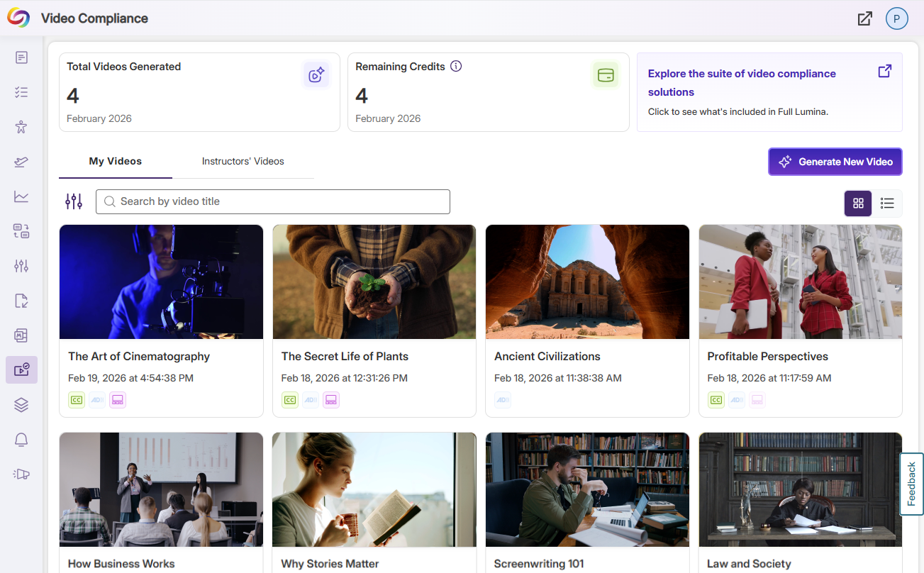Click the Search by video title field
Image resolution: width=924 pixels, height=573 pixels.
[x=273, y=201]
